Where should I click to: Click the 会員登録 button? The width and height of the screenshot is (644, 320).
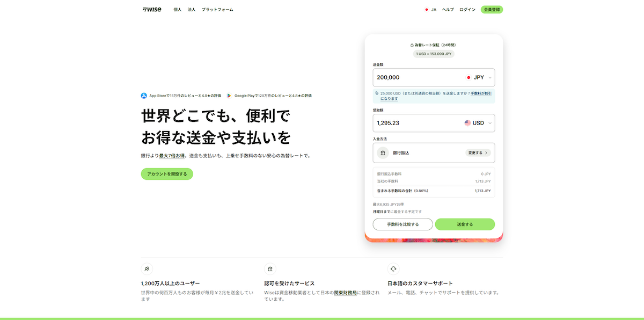492,10
